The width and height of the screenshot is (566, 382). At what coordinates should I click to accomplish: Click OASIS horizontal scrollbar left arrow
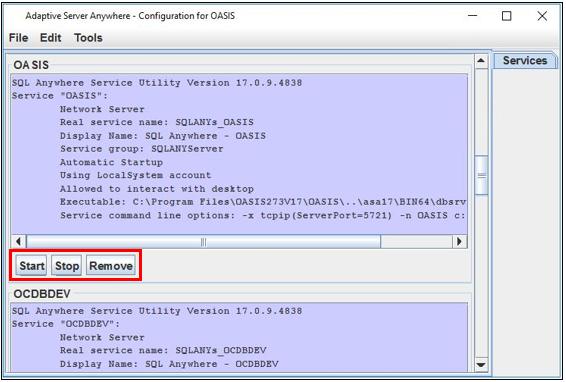tap(18, 241)
